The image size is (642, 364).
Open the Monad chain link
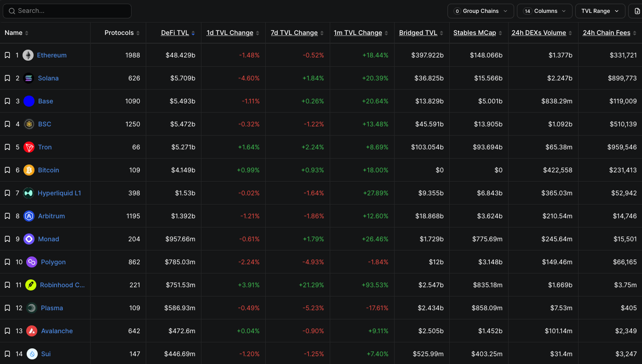pos(49,239)
